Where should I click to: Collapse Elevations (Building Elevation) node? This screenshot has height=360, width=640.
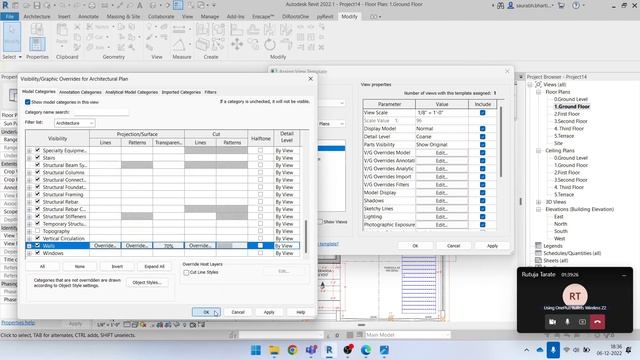point(538,209)
